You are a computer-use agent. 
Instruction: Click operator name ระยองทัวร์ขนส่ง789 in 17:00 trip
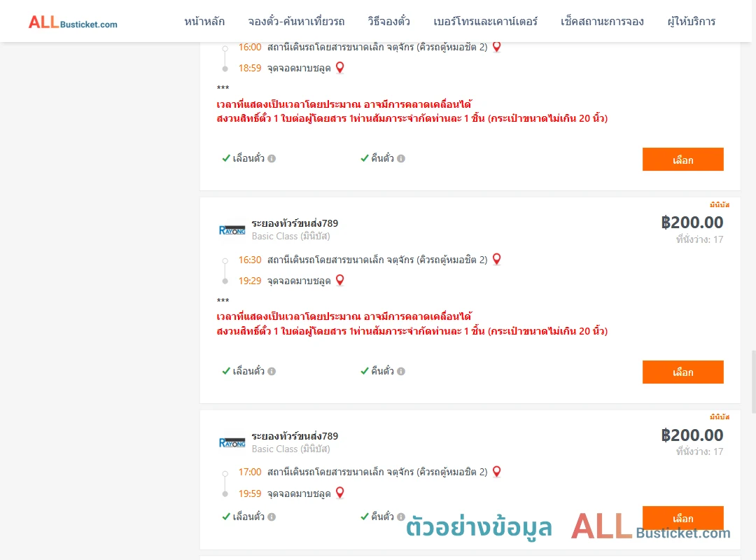[295, 436]
